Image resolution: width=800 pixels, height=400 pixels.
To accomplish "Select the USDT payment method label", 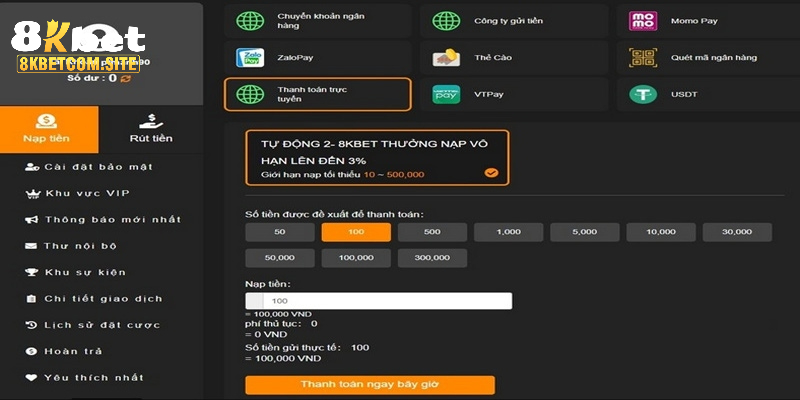I will click(684, 94).
